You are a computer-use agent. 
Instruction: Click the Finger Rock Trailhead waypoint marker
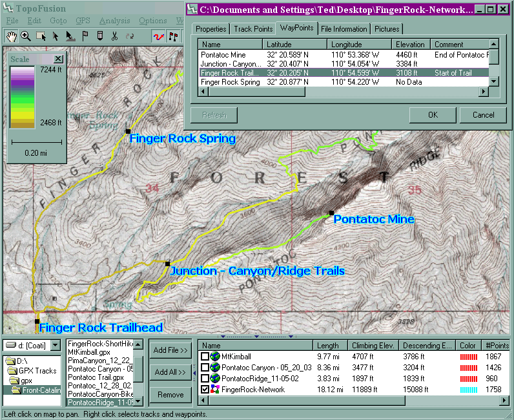coord(37,321)
